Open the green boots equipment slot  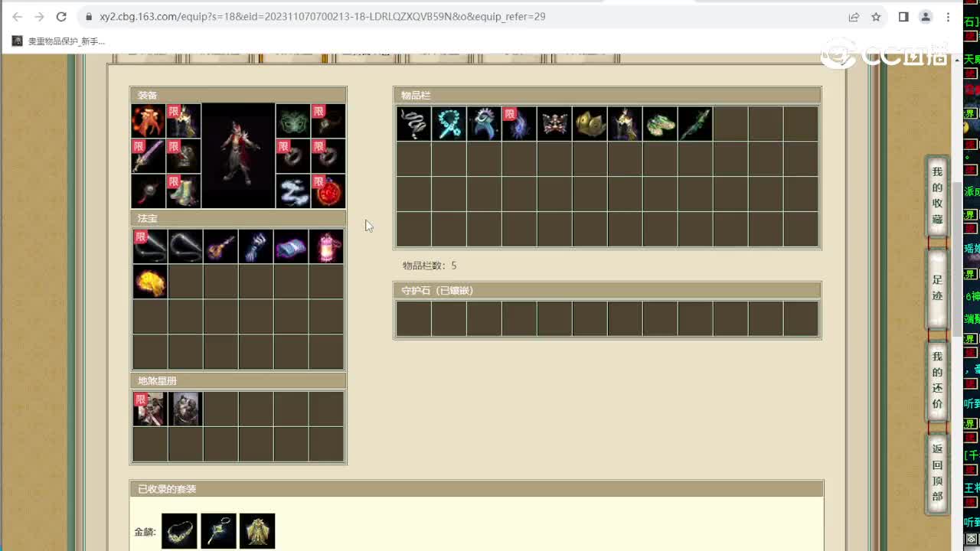click(x=184, y=191)
